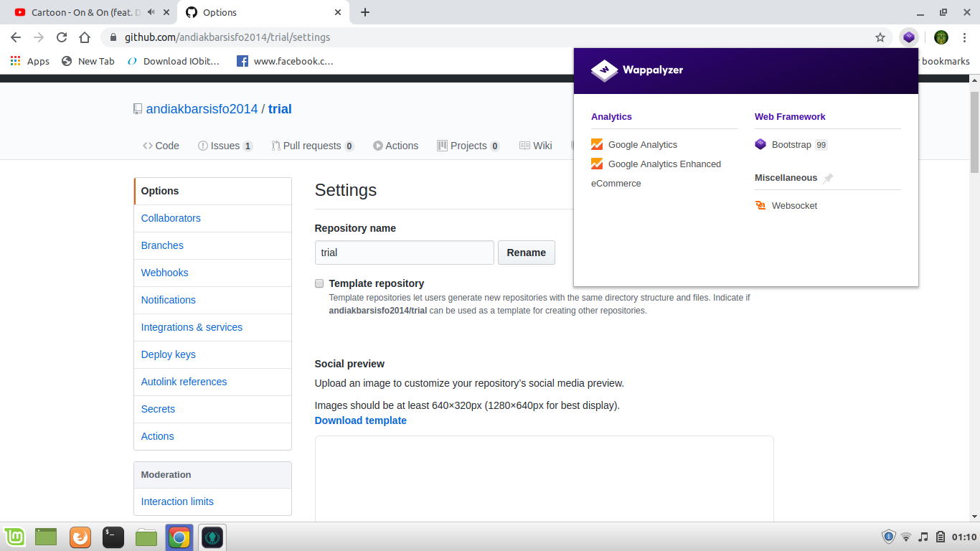Switch to the Pull requests tab

click(312, 146)
